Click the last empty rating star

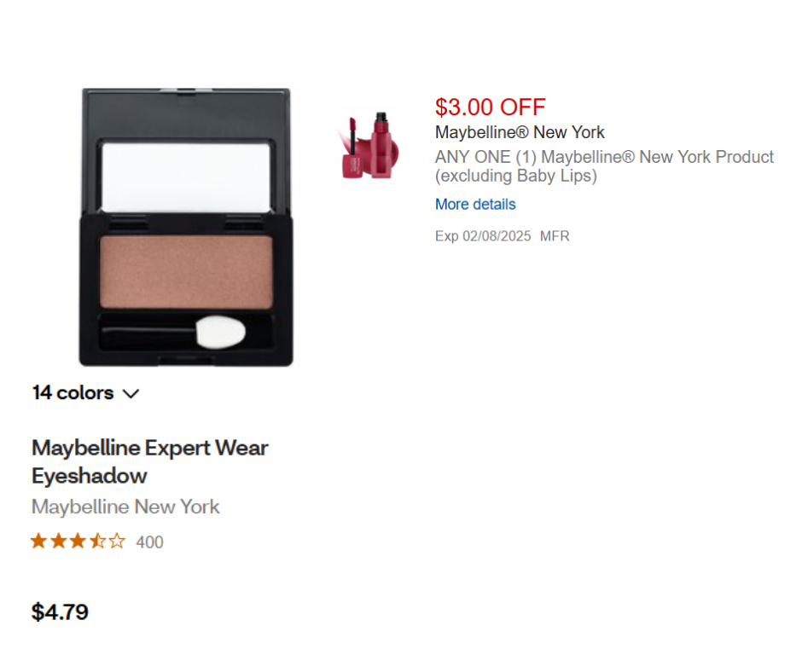click(117, 542)
